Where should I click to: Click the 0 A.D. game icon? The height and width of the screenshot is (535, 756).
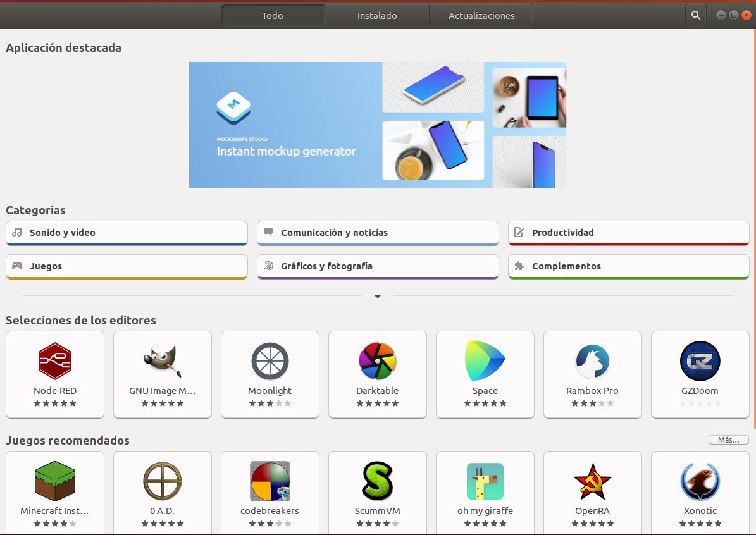click(x=163, y=481)
